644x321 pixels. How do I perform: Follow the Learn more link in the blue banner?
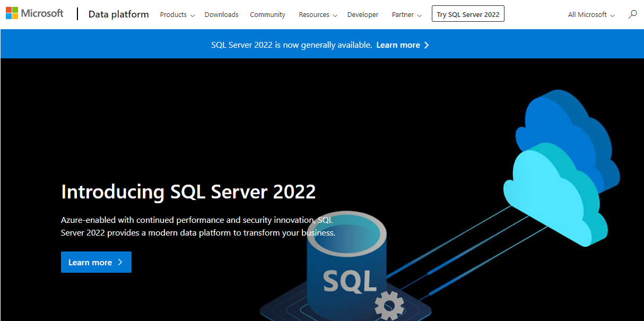[x=402, y=45]
